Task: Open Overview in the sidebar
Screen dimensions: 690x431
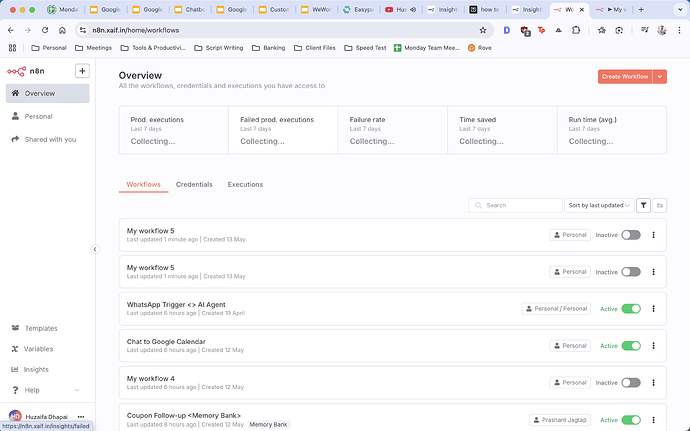Action: tap(48, 93)
